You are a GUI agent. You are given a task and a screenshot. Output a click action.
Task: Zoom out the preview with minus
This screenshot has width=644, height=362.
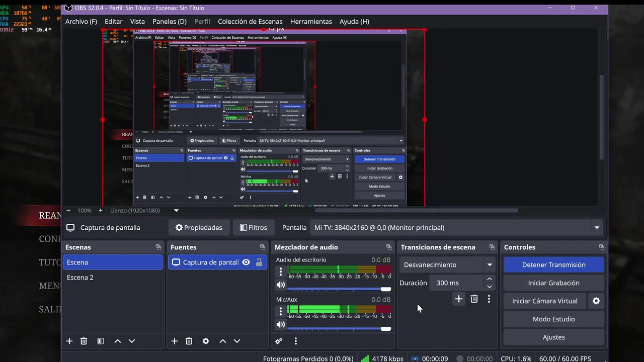click(68, 211)
